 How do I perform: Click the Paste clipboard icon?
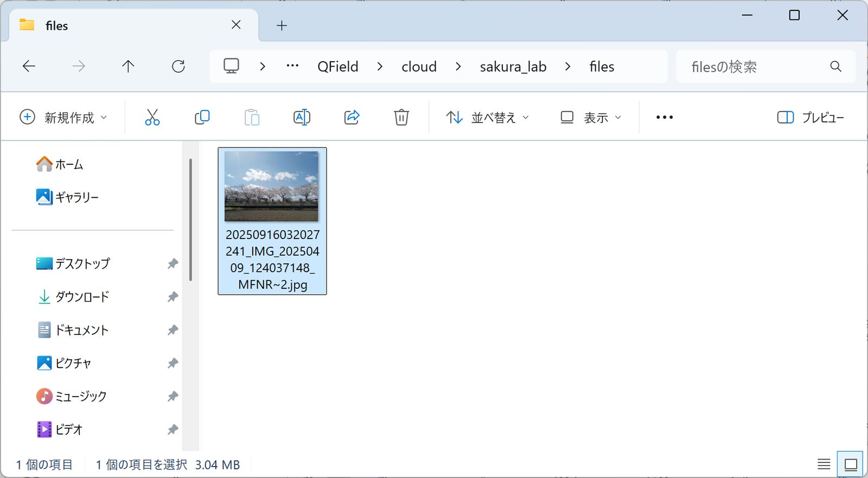tap(252, 117)
